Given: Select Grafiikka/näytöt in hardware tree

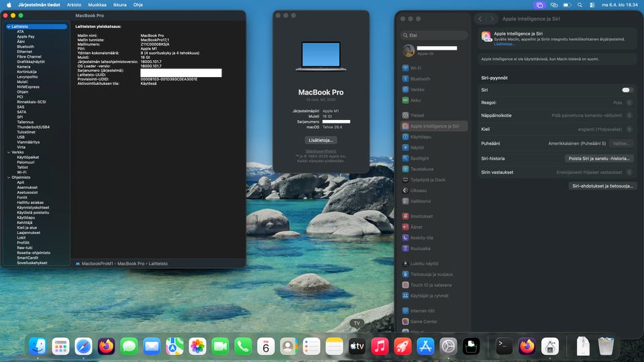Looking at the screenshot, I should 31,62.
